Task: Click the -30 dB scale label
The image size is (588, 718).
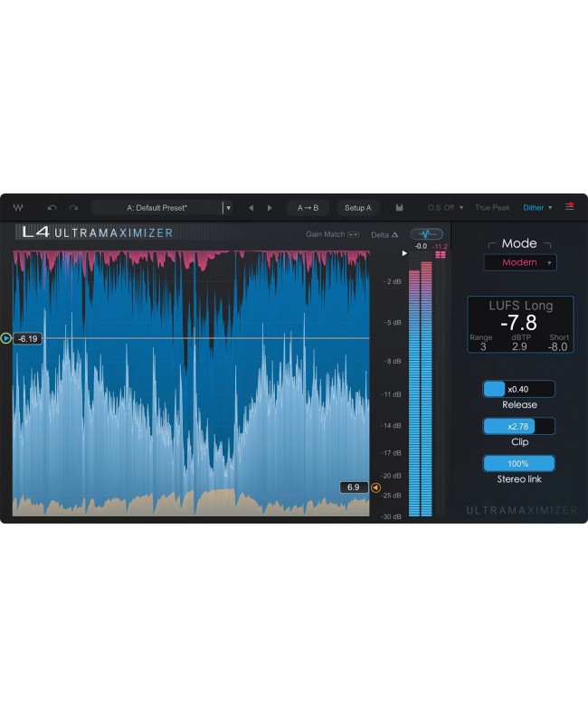Action: [391, 516]
